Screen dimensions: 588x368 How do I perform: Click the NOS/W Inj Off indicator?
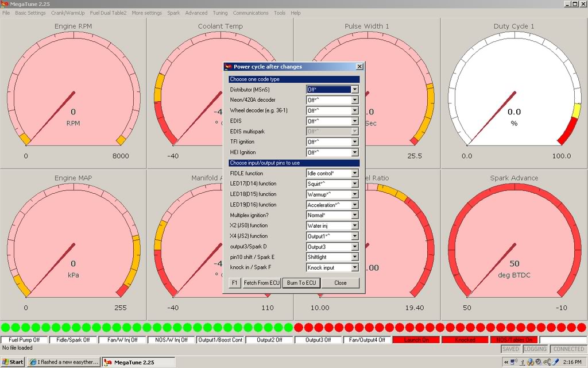(171, 340)
